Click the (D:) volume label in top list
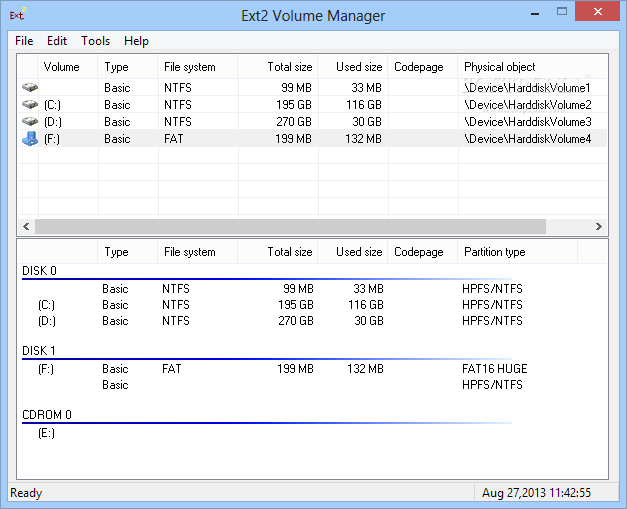 pos(53,122)
